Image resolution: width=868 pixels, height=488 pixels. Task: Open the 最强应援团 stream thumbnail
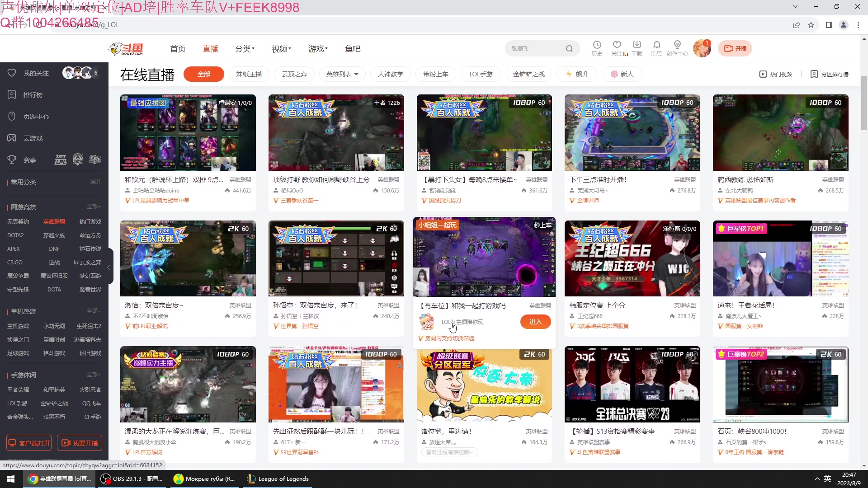188,132
